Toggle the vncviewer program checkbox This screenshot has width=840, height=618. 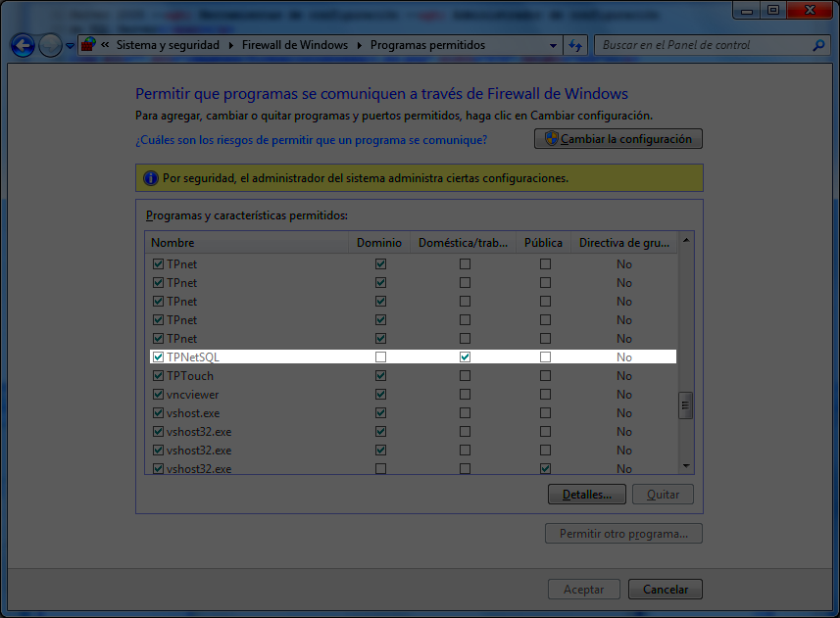158,395
